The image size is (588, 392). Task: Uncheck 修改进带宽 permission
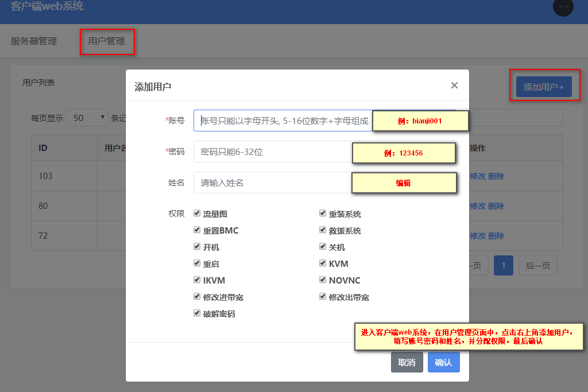coord(197,296)
